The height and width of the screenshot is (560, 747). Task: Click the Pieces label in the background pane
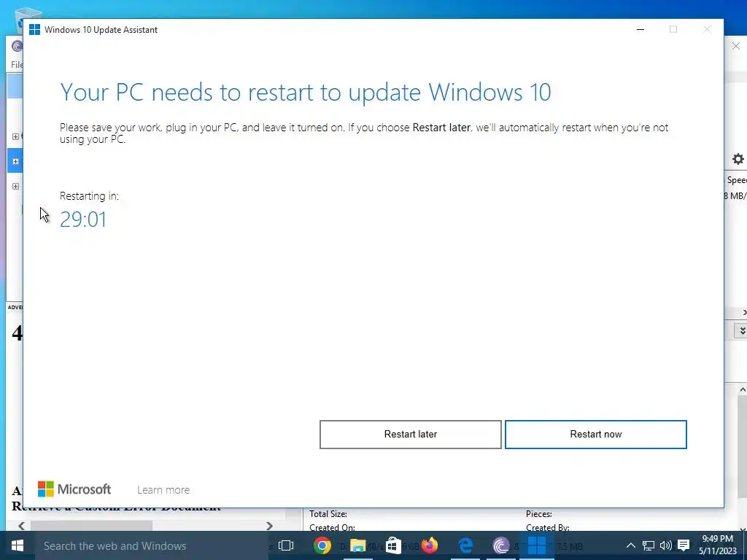tap(539, 514)
